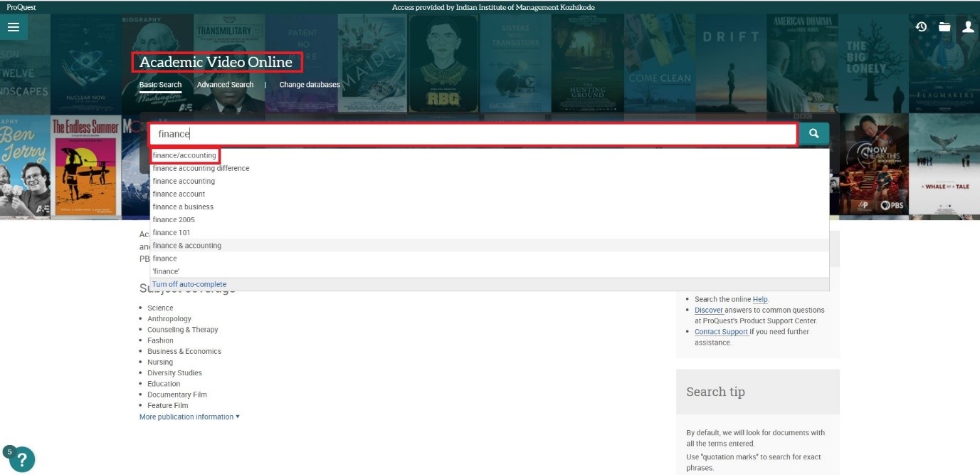Open the Contact Support link
Viewport: 980px width, 475px height.
click(721, 332)
